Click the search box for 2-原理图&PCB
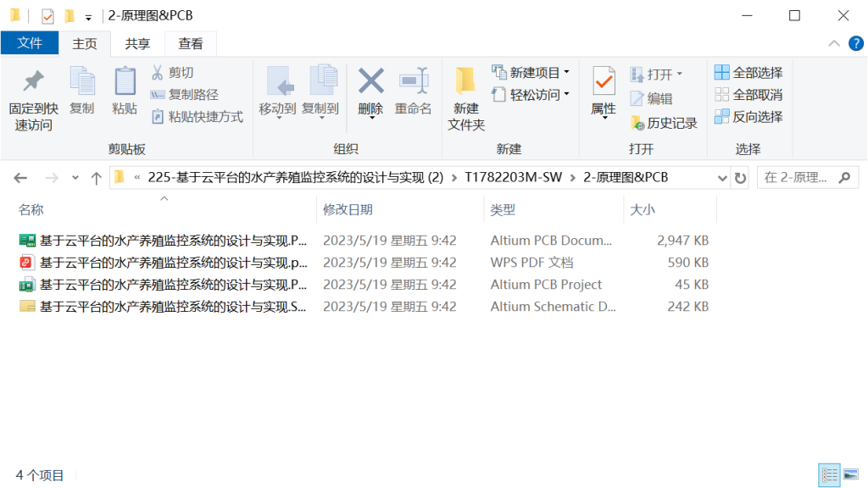Viewport: 868px width, 488px height. [797, 178]
